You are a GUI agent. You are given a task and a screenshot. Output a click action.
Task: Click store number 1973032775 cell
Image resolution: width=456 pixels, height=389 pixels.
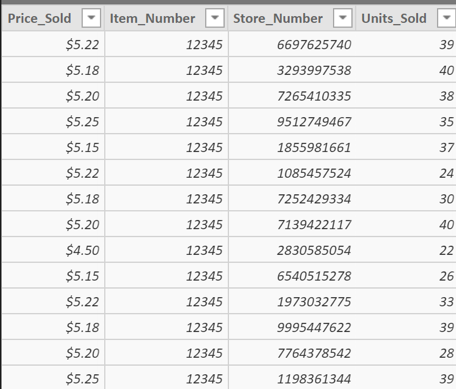[x=292, y=301]
